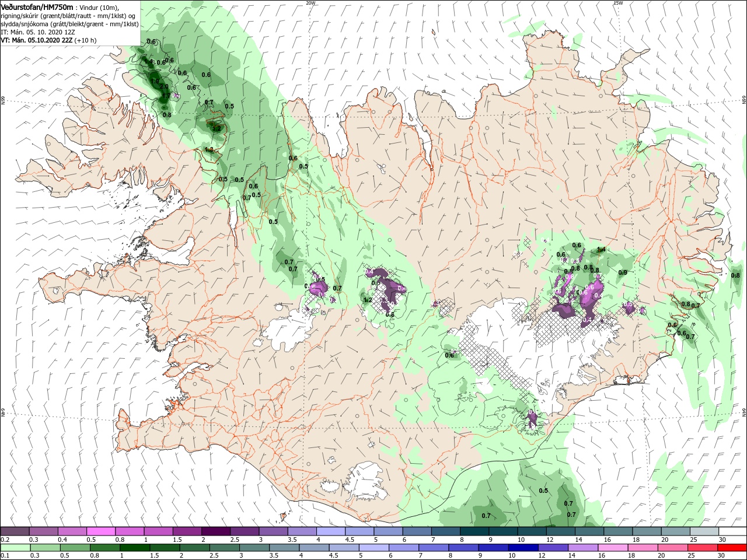Click the darkest green 1 swatch in lower row
This screenshot has height=560, width=747.
click(x=134, y=548)
